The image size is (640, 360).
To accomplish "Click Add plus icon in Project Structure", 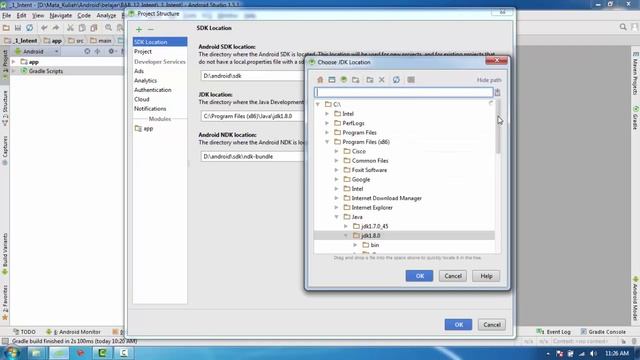I will [139, 29].
